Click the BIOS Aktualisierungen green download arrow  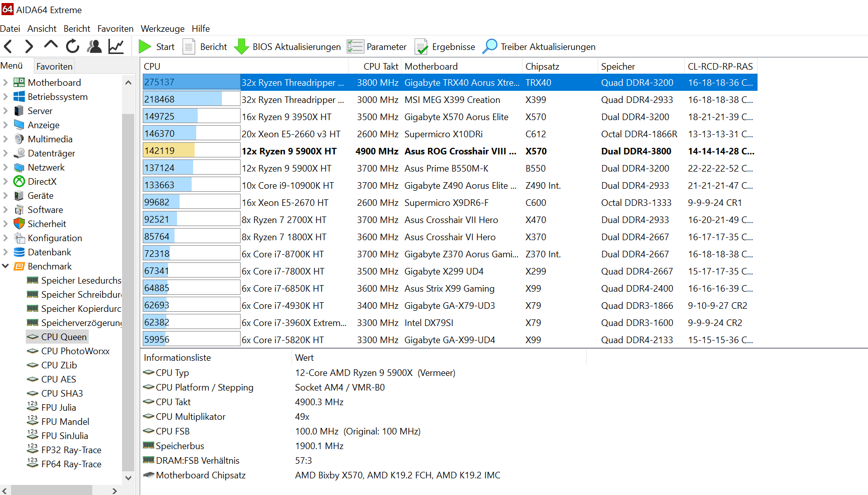coord(242,47)
